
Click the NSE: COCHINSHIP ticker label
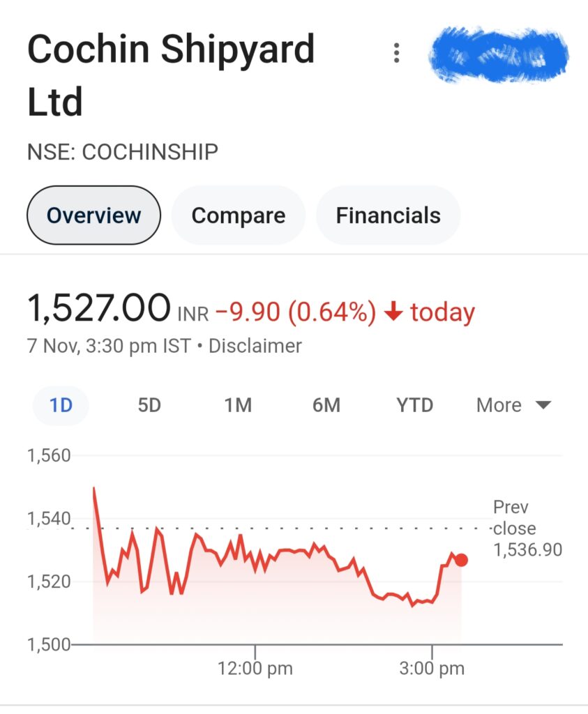(123, 151)
